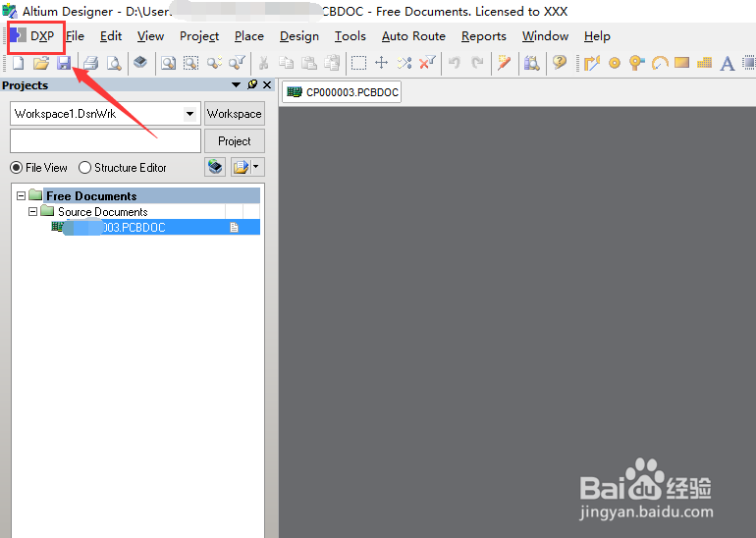Collapse the Source Documents folder

click(x=32, y=212)
